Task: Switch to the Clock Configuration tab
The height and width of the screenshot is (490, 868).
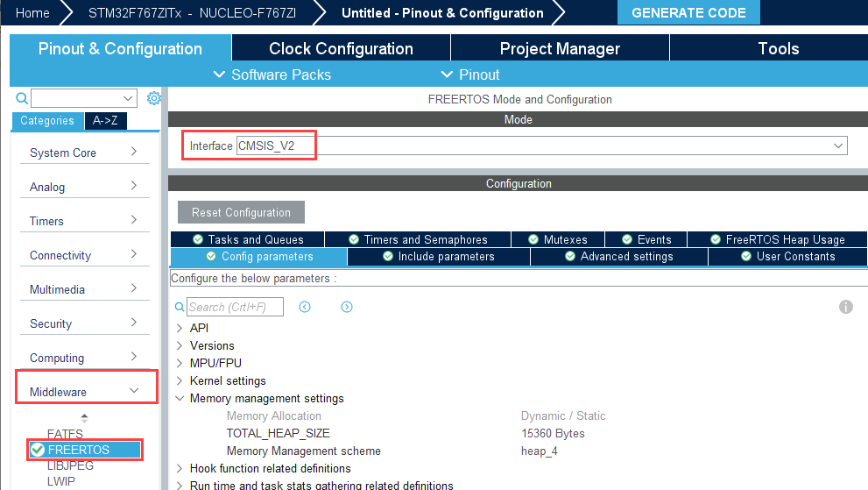Action: [341, 48]
